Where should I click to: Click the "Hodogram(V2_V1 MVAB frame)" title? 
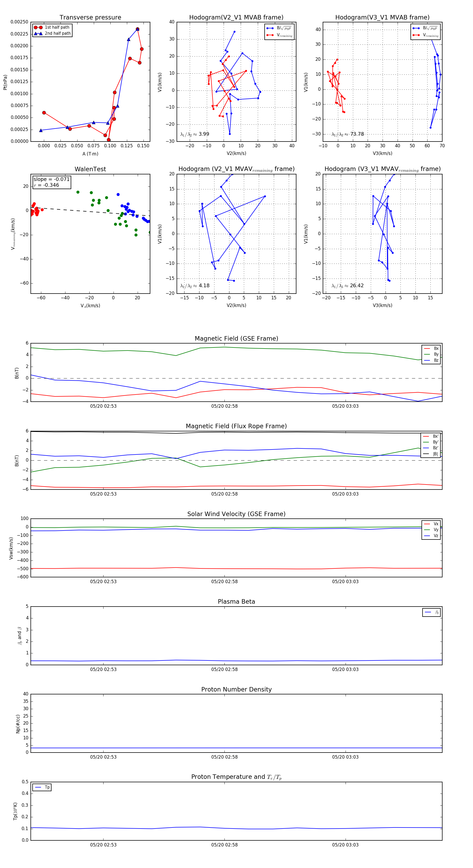[236, 18]
